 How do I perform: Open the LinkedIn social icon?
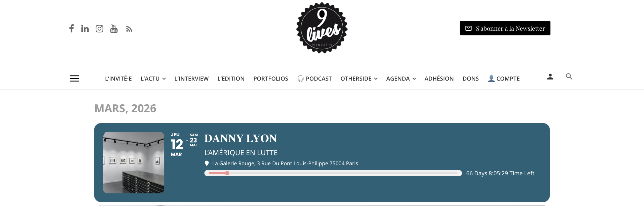(85, 29)
